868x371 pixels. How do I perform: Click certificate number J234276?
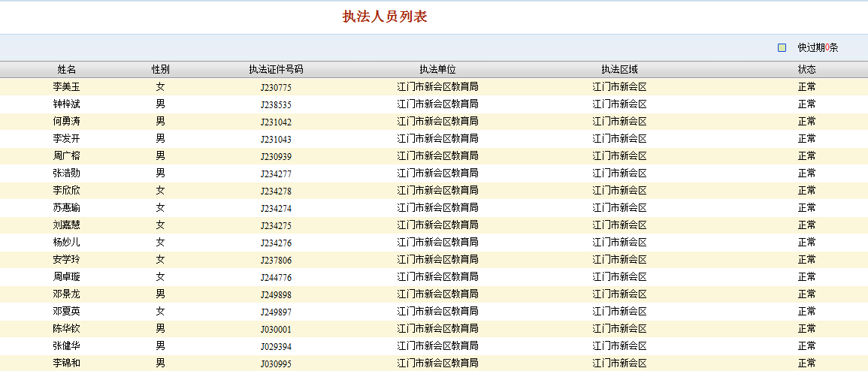[277, 243]
